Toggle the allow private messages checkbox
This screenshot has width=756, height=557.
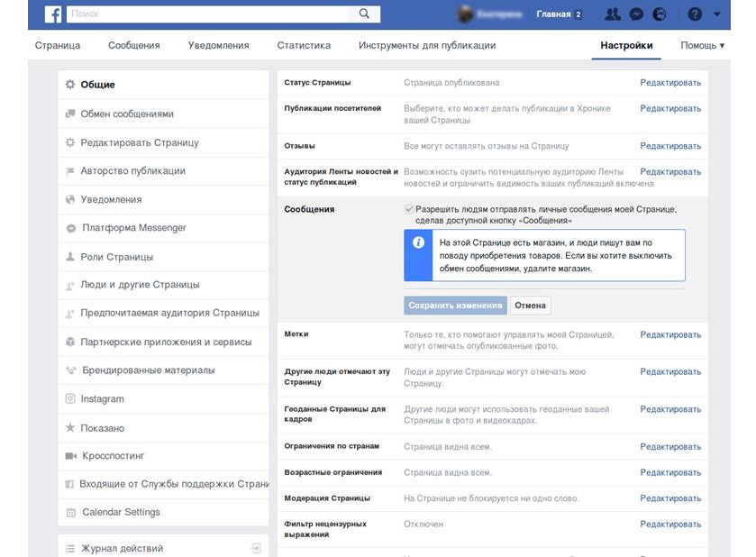[x=409, y=209]
